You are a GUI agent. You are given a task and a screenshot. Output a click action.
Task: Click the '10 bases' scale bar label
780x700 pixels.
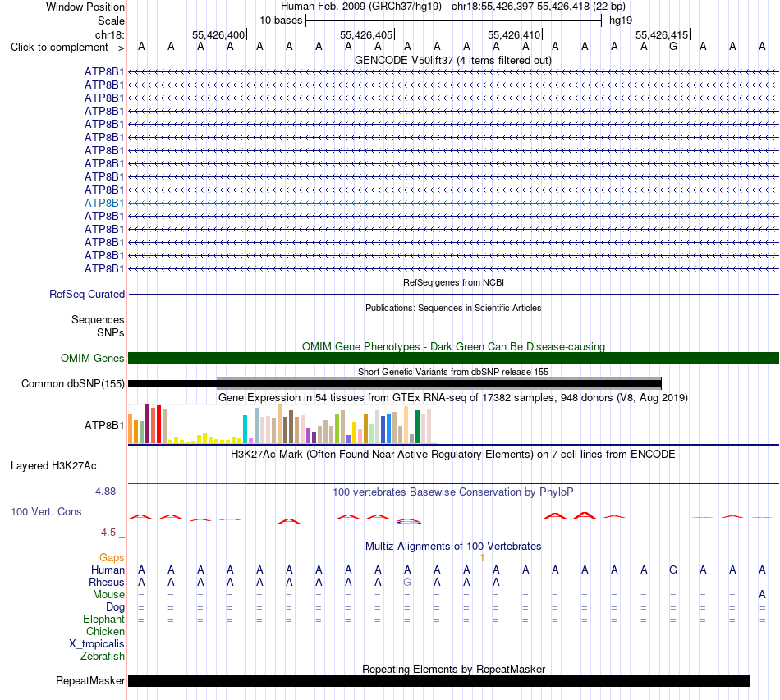click(x=281, y=21)
